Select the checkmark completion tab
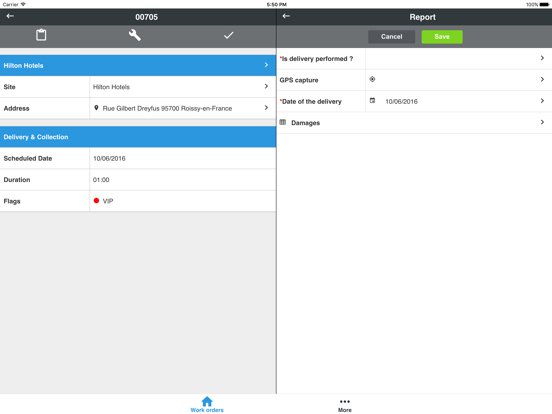The image size is (552, 414). [x=229, y=35]
